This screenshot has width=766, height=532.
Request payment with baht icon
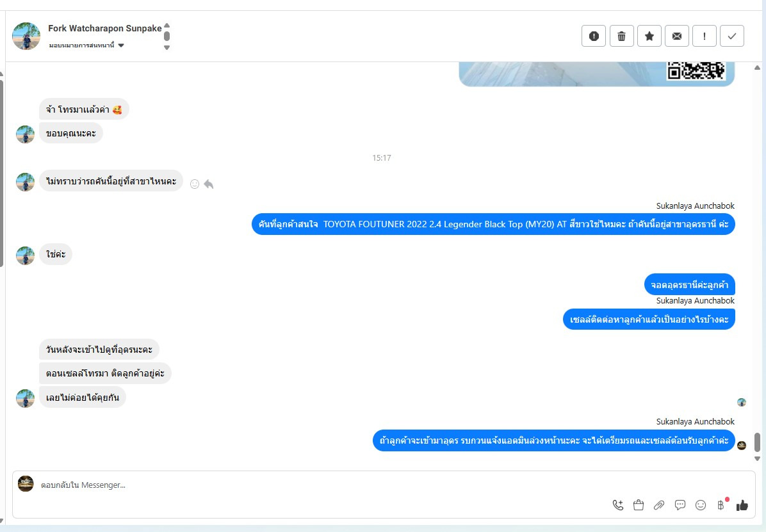pos(722,504)
